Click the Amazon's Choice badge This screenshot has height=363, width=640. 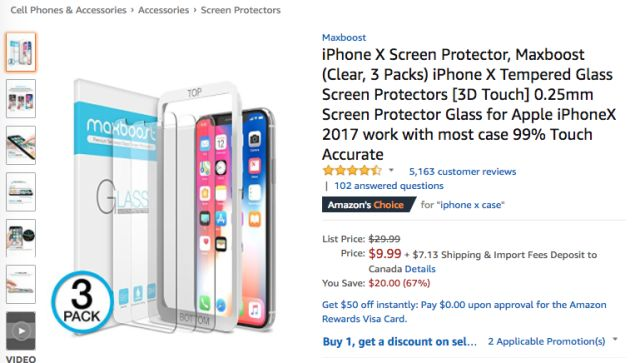pyautogui.click(x=369, y=205)
